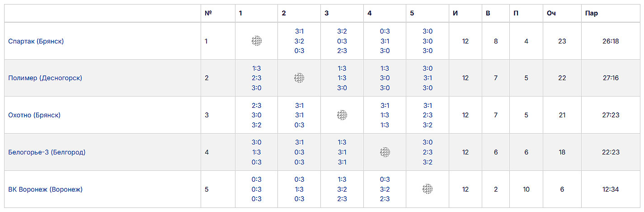This screenshot has width=644, height=212.
Task: Click Белогорье-3's 22:23 set ratio
Action: [x=611, y=152]
